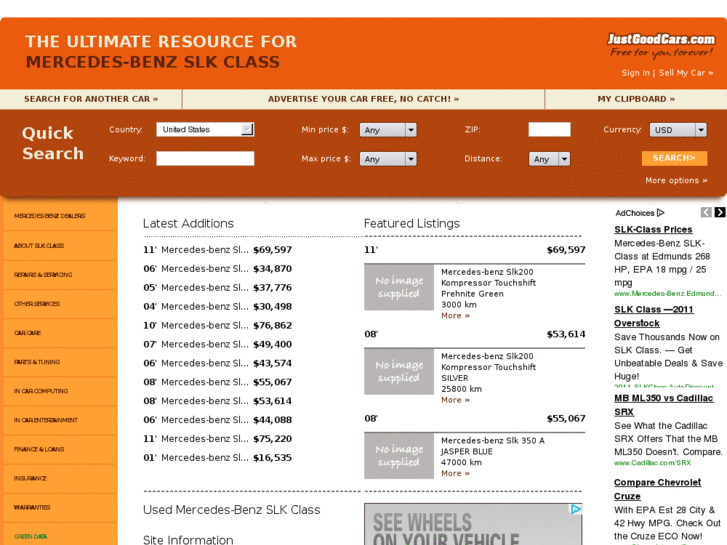
Task: Click the Keyword input field
Action: [x=205, y=159]
